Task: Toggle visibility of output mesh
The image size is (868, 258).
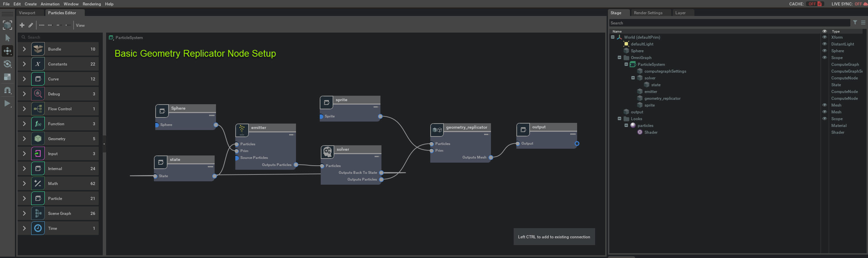Action: coord(825,112)
